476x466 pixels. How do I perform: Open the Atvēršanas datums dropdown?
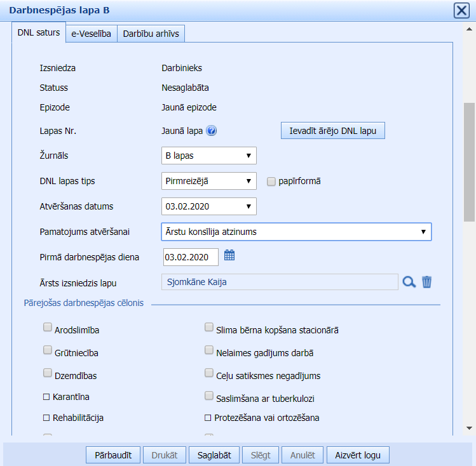tap(209, 206)
